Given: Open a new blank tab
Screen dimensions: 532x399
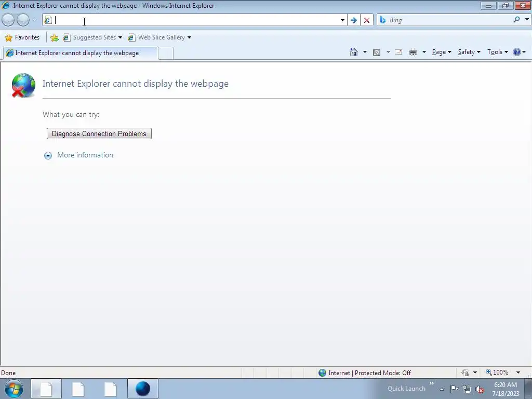Looking at the screenshot, I should pos(166,54).
